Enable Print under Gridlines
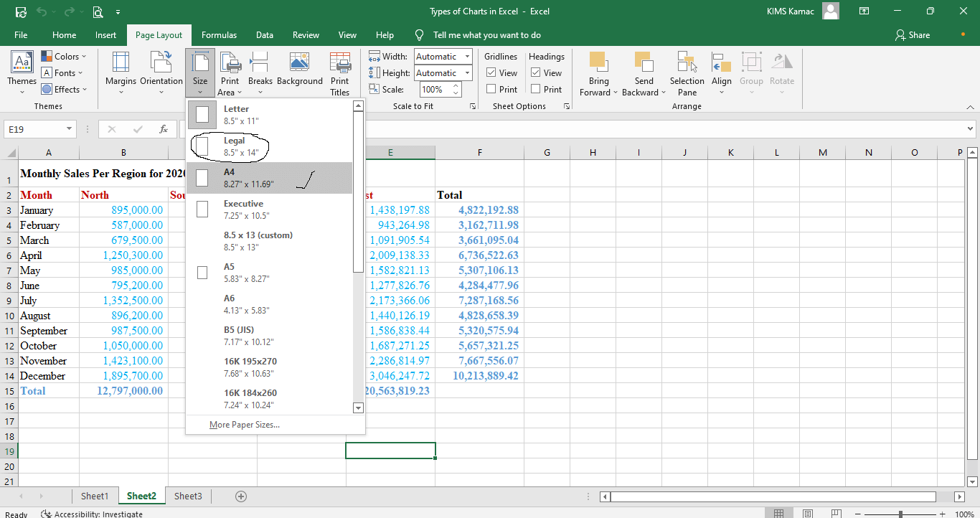 click(x=489, y=89)
